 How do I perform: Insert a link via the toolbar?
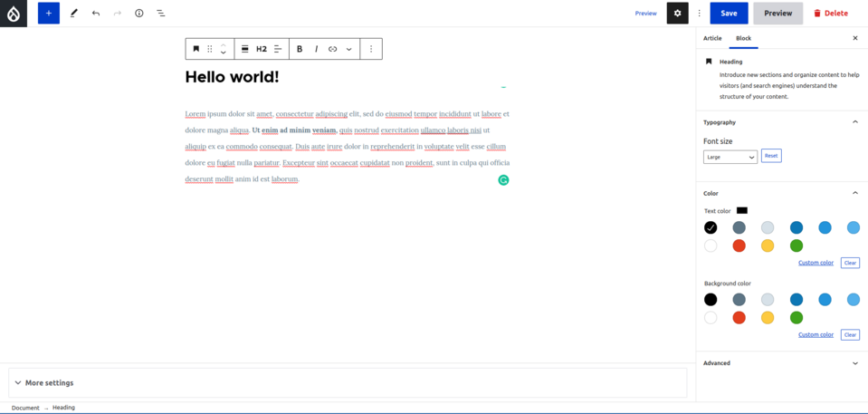(x=333, y=49)
